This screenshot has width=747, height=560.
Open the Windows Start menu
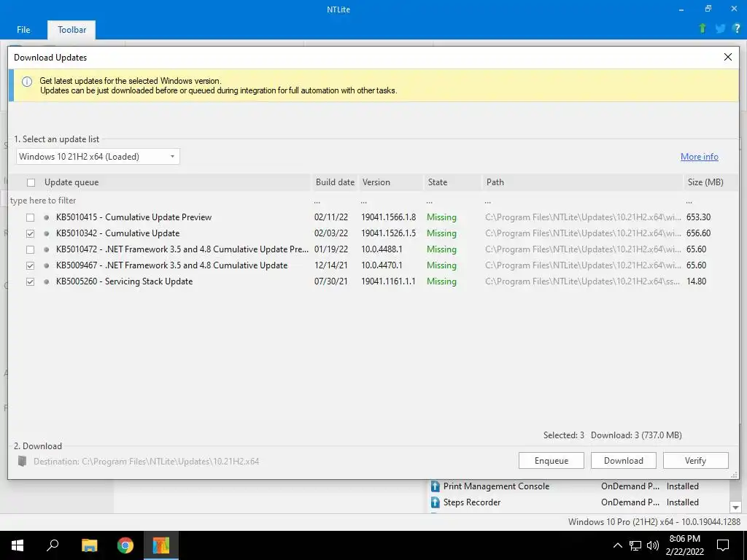[18, 545]
